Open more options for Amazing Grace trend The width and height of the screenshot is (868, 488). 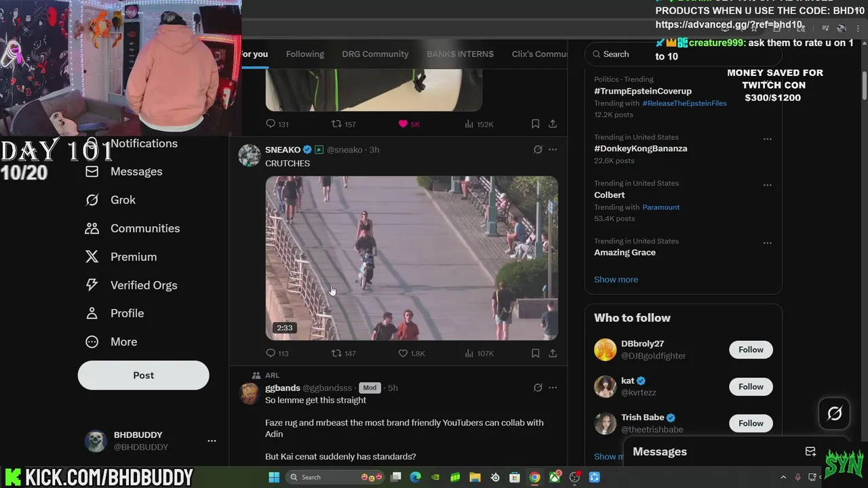[767, 243]
